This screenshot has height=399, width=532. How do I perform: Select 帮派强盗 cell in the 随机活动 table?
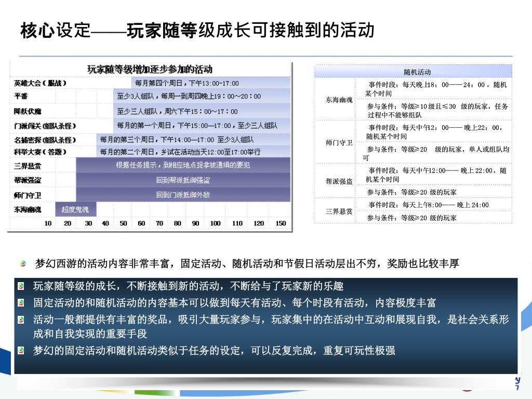coord(335,181)
